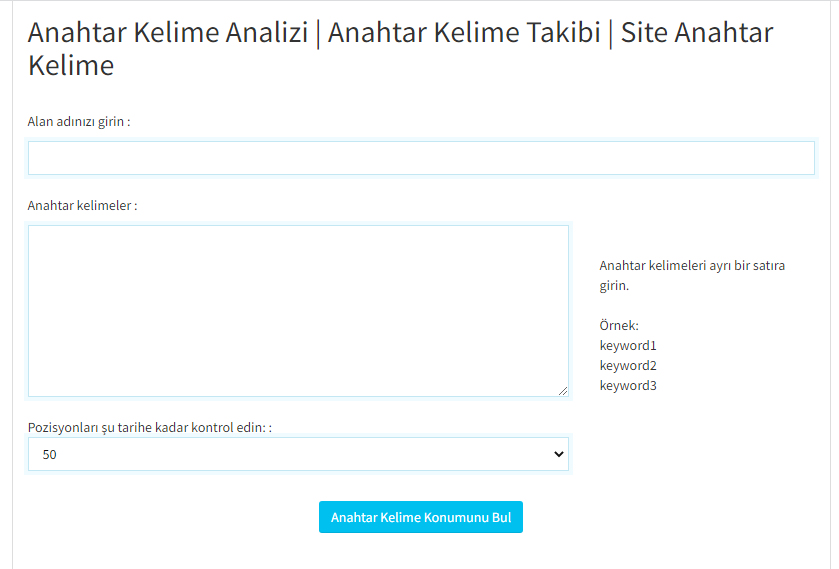The height and width of the screenshot is (569, 839).
Task: Click 'Site Anahtar' in the page heading
Action: point(697,32)
